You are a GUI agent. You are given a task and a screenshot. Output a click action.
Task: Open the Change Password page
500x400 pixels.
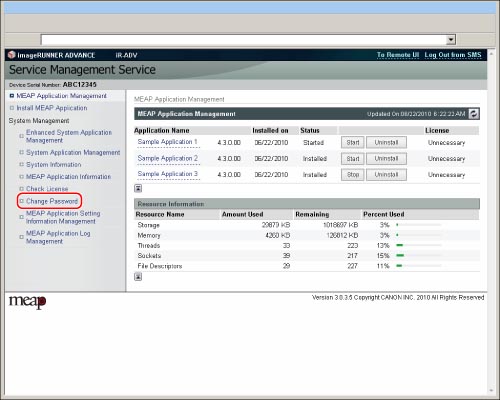click(52, 201)
